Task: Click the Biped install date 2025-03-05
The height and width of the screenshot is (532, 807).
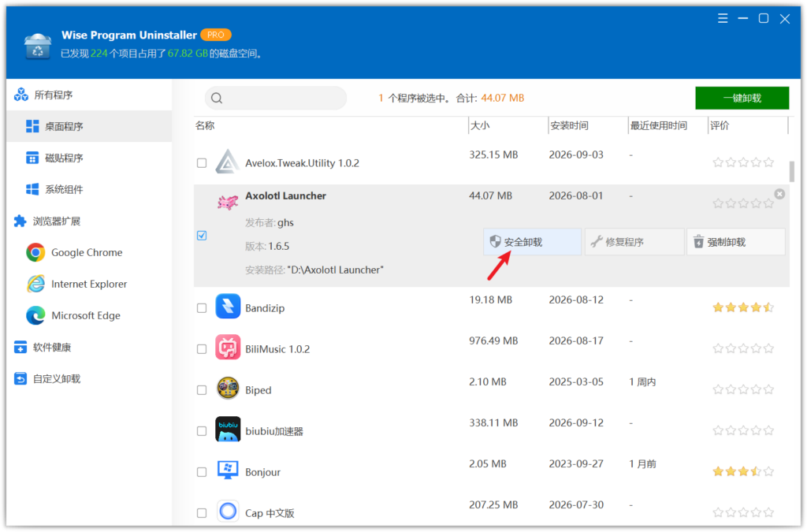Action: [576, 381]
